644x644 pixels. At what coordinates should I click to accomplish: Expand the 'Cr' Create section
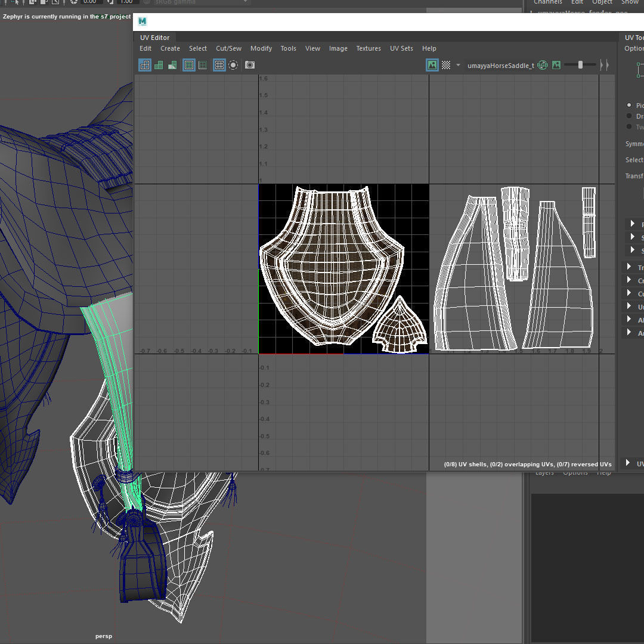[x=629, y=280]
